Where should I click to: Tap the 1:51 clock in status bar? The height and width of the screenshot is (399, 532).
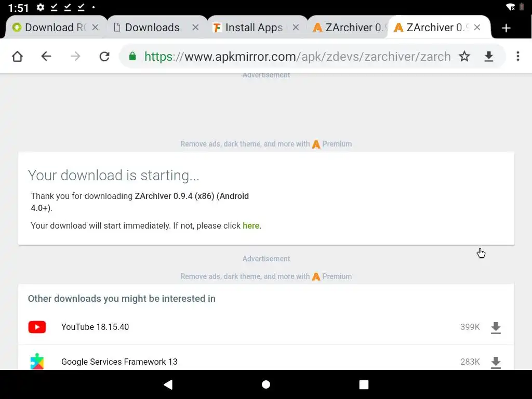18,7
